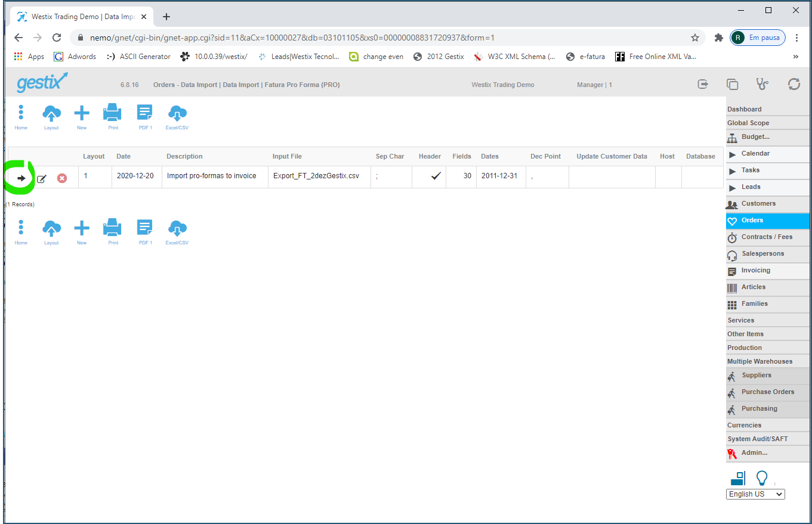Click the stethoscope diagnostics icon
The image size is (812, 524).
[762, 84]
